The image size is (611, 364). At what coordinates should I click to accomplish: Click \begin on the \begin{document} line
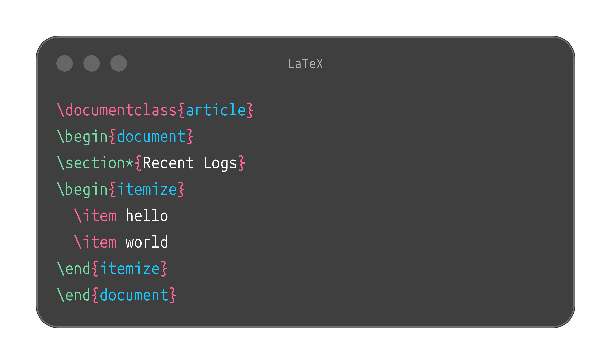click(82, 137)
